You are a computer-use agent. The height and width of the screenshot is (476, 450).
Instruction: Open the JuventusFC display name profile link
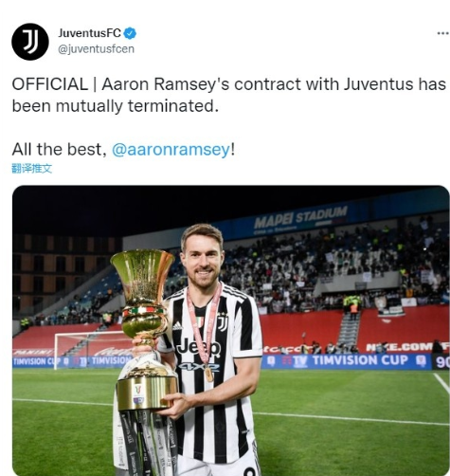[90, 33]
